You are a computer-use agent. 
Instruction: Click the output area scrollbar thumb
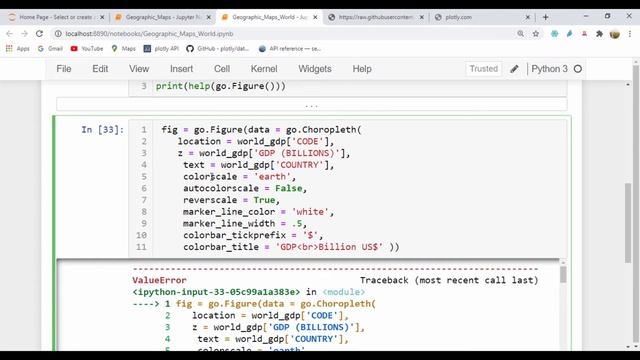tap(563, 275)
